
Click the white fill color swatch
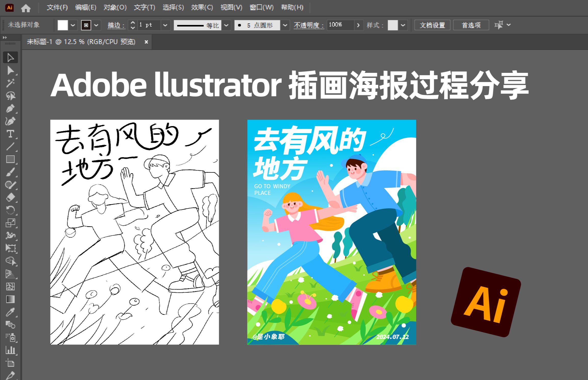coord(63,25)
